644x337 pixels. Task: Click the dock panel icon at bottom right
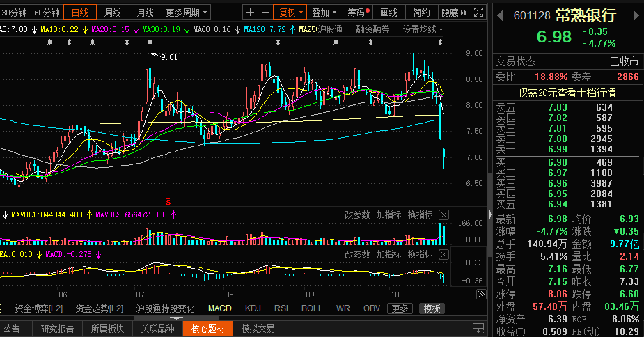coord(478,329)
